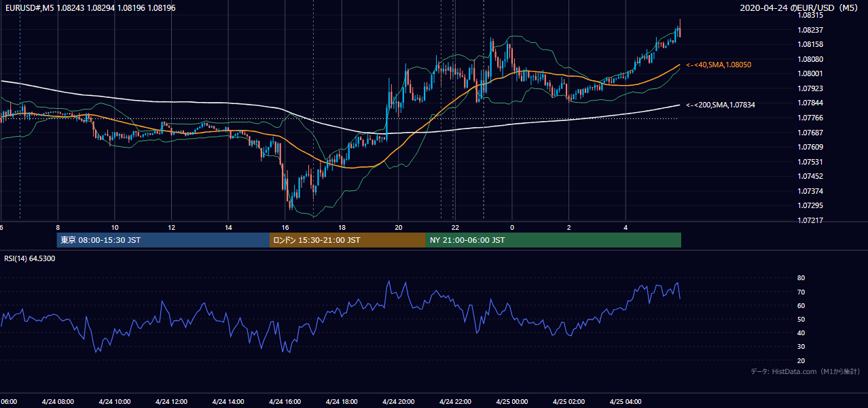Click the RSI scale value 50
This screenshot has height=408, width=868.
(x=801, y=319)
